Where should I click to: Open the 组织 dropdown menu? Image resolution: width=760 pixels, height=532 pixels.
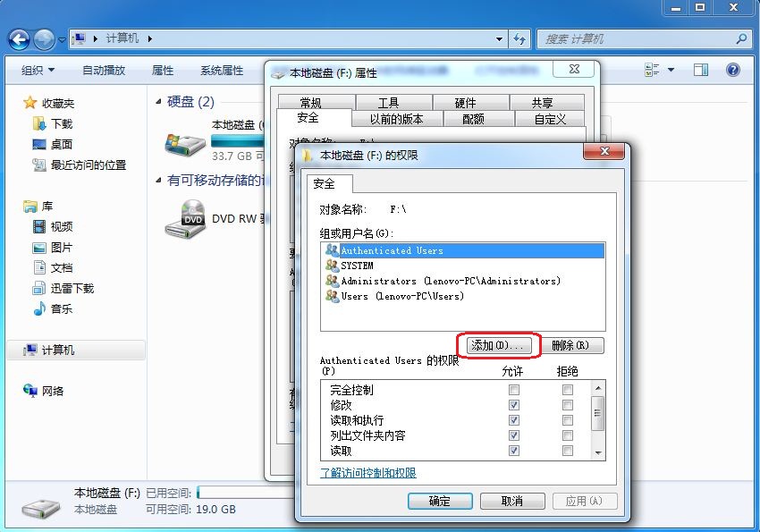tap(38, 70)
